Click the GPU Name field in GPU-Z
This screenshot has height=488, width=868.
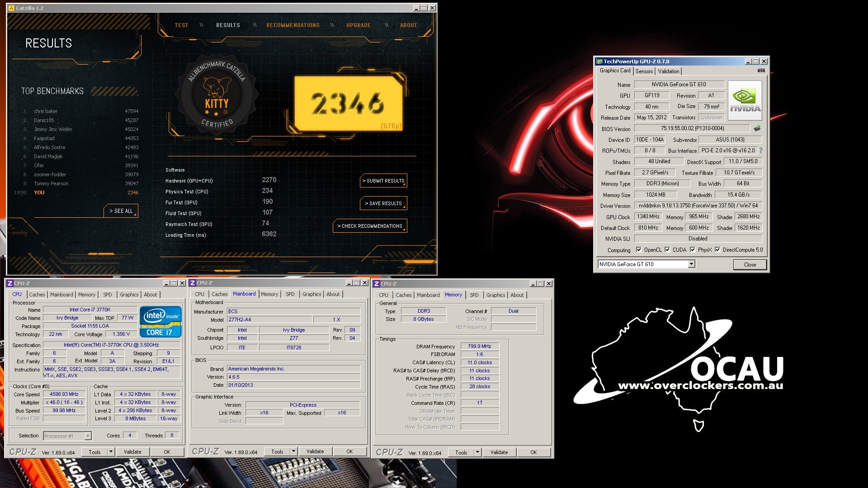pos(679,84)
